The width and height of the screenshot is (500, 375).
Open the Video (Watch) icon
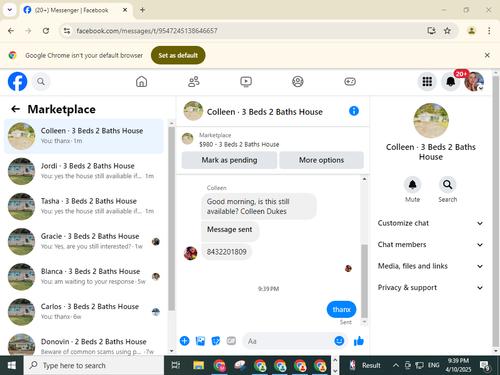pyautogui.click(x=246, y=81)
